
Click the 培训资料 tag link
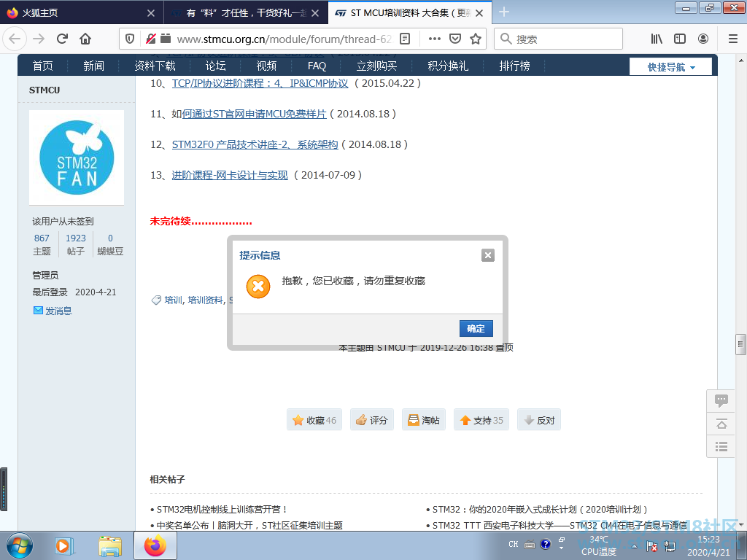click(205, 300)
